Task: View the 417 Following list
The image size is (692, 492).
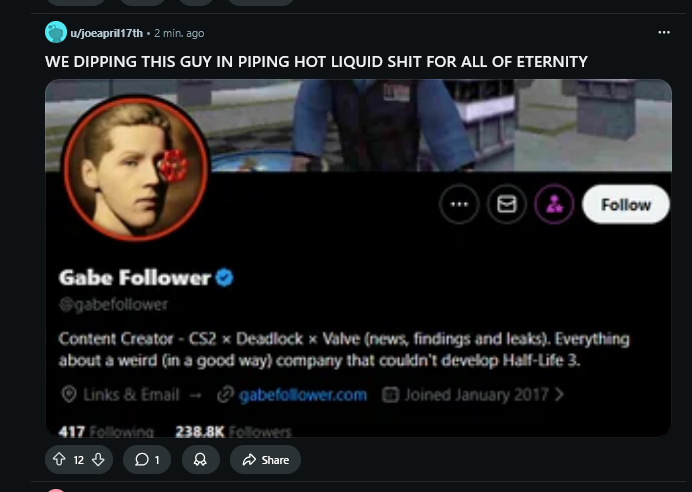Action: (x=106, y=431)
